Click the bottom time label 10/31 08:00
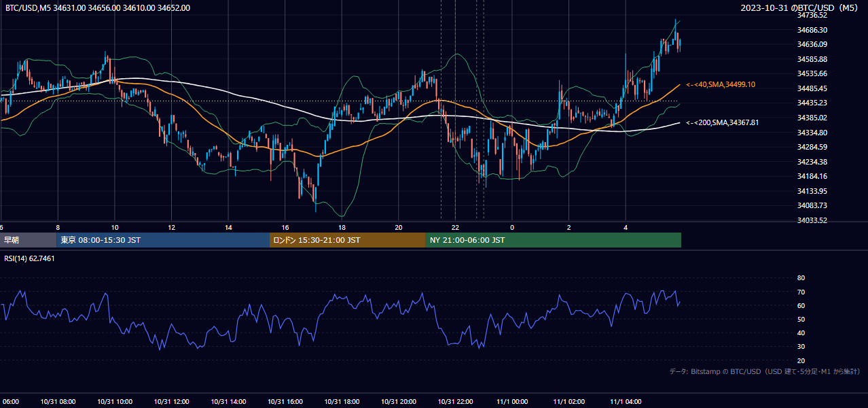The height and width of the screenshot is (408, 868). pyautogui.click(x=58, y=401)
